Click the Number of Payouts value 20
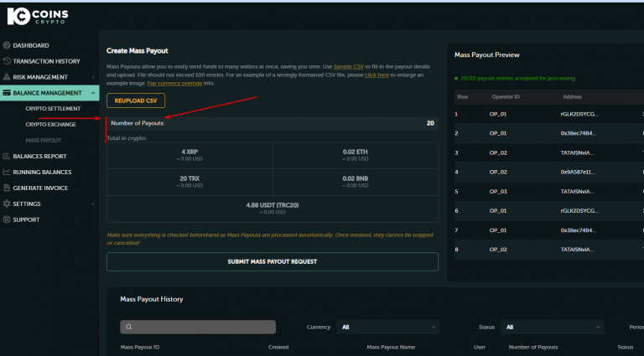 click(430, 123)
